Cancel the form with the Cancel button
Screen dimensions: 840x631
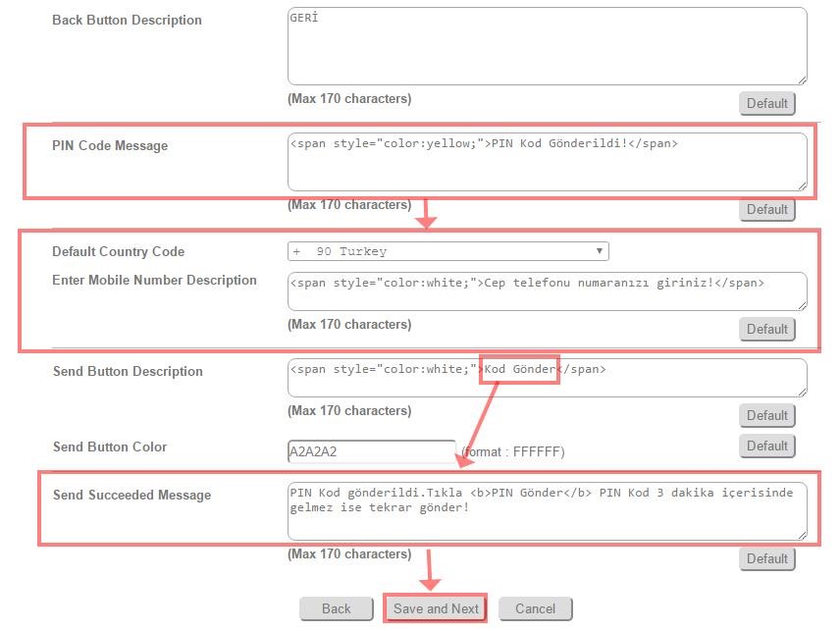click(x=535, y=608)
